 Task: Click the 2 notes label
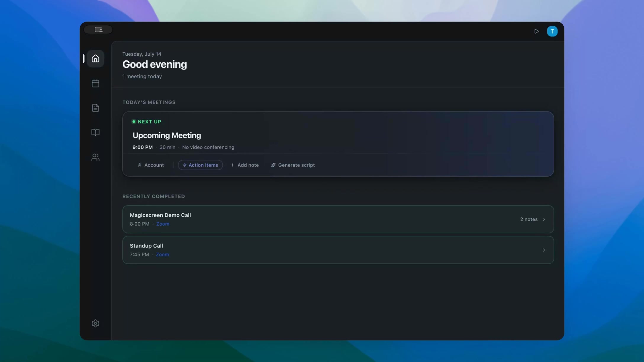529,219
